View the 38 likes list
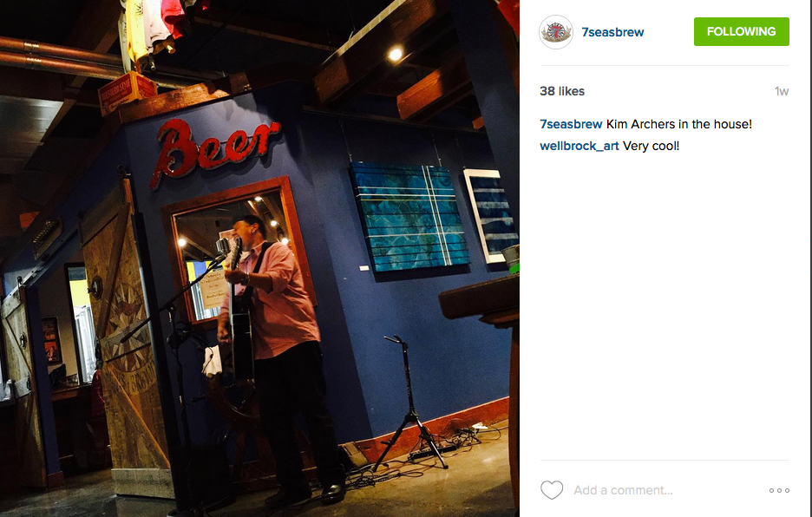812x517 pixels. [x=562, y=91]
